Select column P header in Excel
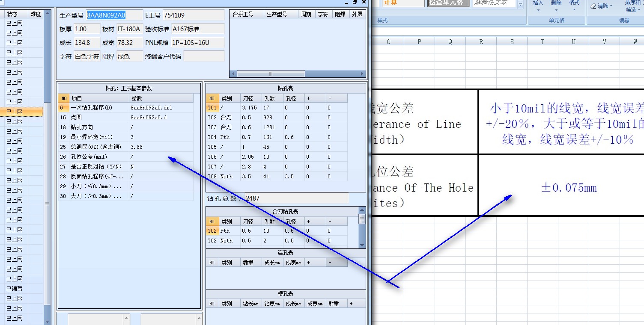This screenshot has height=325, width=644. (x=419, y=41)
